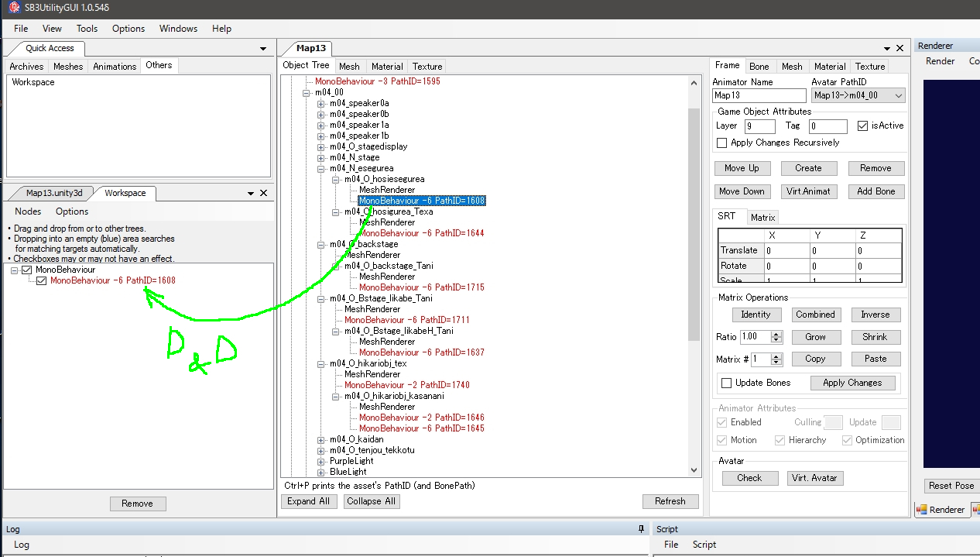Viewport: 980px width, 557px height.
Task: Toggle the Optimization checkbox
Action: point(847,440)
